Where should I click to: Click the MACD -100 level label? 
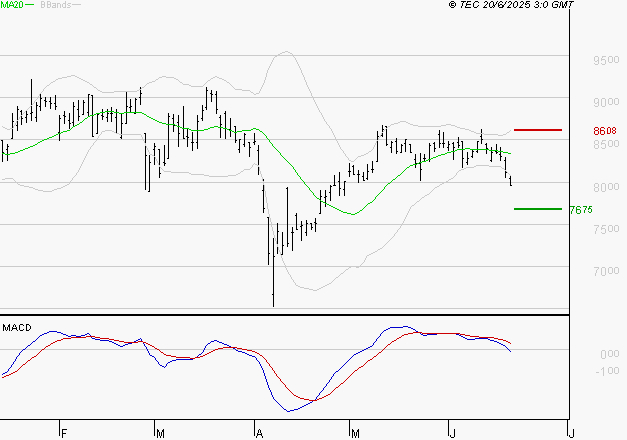point(606,371)
